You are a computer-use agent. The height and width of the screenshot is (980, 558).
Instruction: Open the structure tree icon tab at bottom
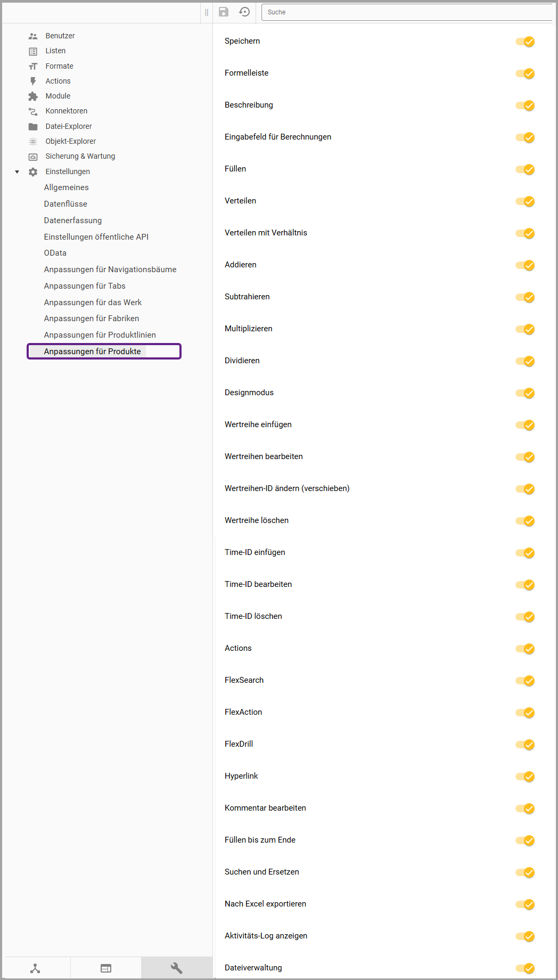pyautogui.click(x=35, y=968)
